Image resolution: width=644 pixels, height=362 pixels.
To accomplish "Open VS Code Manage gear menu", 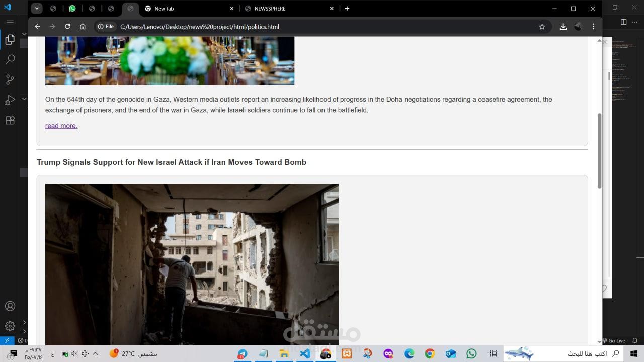I will point(10,326).
